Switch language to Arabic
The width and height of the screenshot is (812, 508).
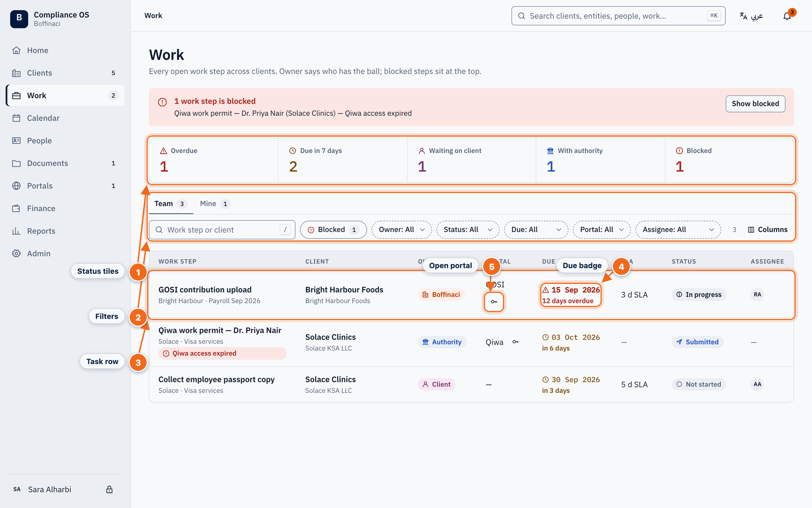pyautogui.click(x=751, y=16)
